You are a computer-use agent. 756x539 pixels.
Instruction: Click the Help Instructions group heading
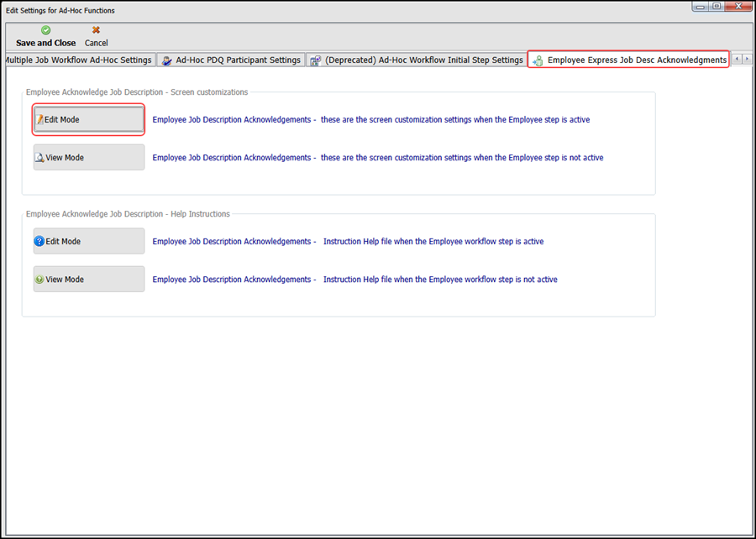128,214
